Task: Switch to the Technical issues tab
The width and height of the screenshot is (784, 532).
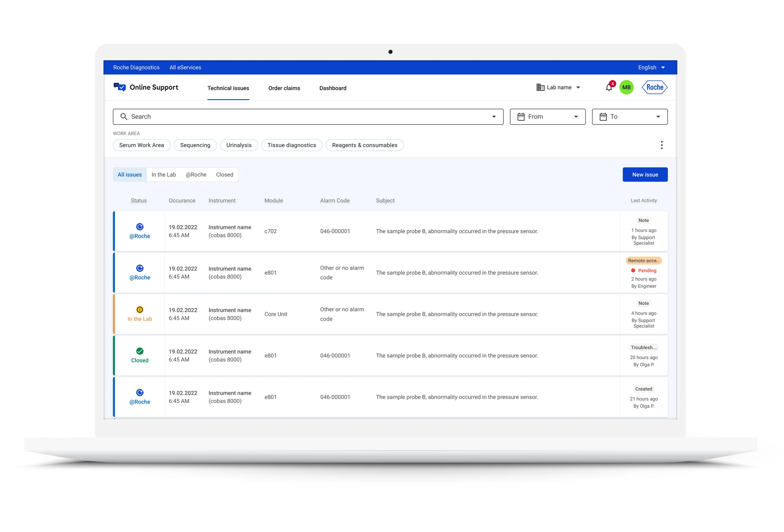Action: click(228, 88)
